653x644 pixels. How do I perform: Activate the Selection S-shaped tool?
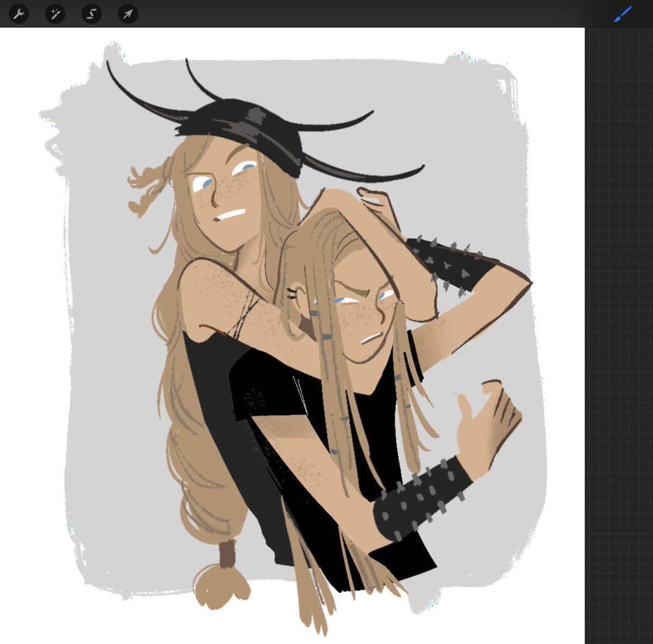point(91,14)
